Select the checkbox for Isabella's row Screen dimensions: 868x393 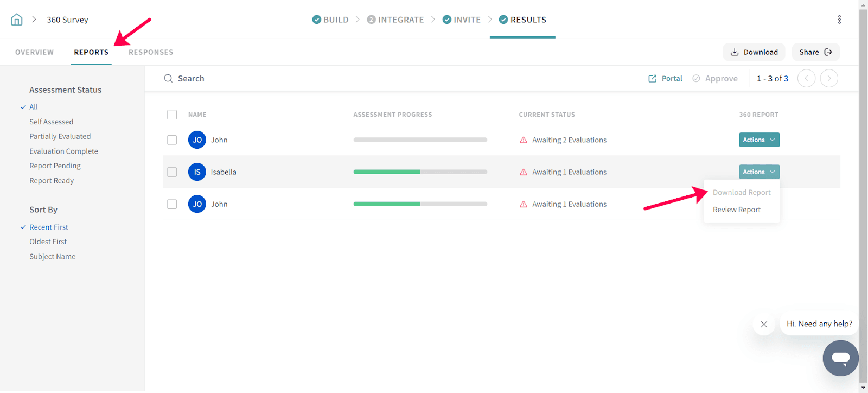172,172
